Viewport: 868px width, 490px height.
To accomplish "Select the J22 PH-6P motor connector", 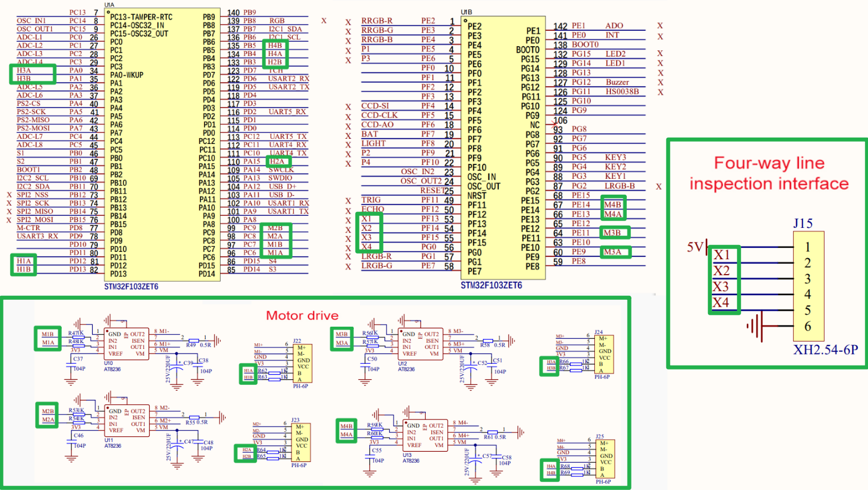I will (x=303, y=363).
